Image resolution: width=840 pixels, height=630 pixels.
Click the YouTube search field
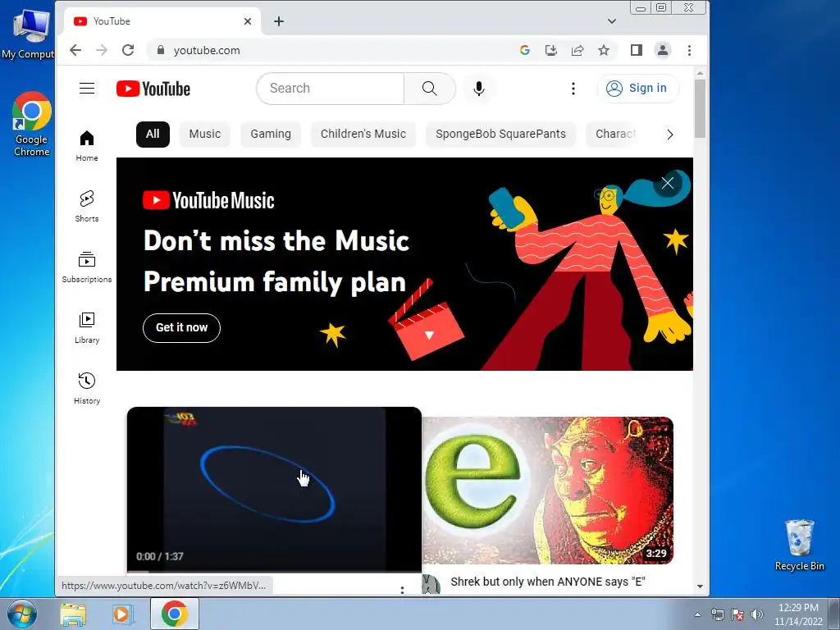331,89
